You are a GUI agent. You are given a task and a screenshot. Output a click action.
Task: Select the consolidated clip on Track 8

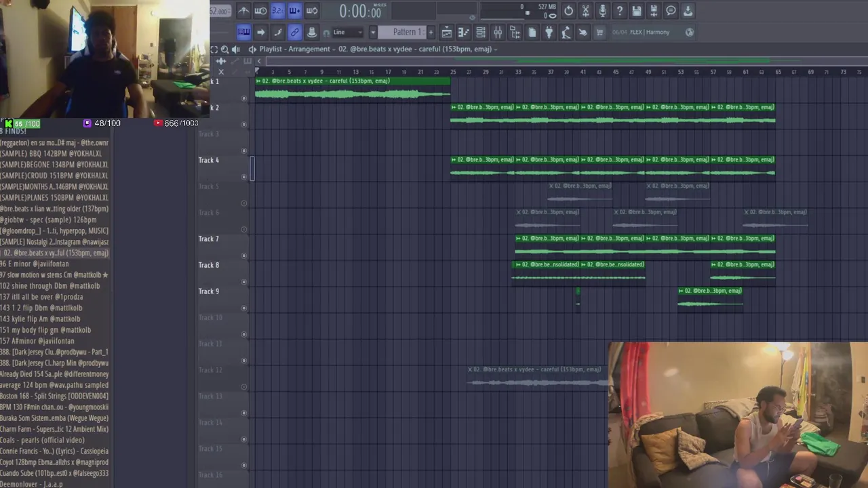click(x=547, y=271)
